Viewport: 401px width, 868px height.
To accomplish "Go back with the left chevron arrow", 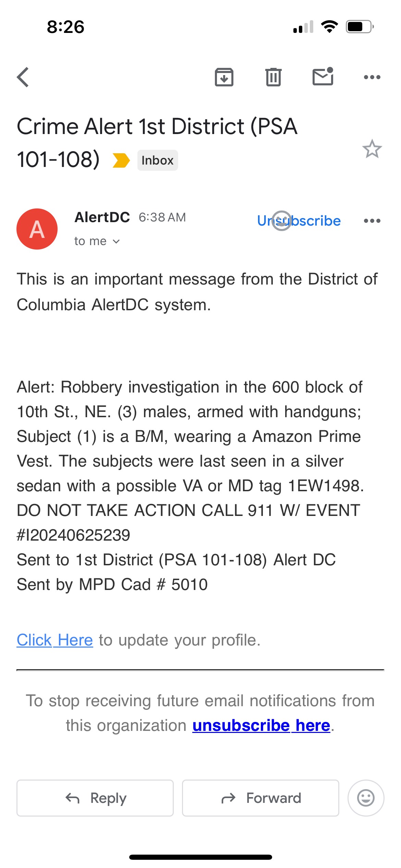I will [23, 77].
